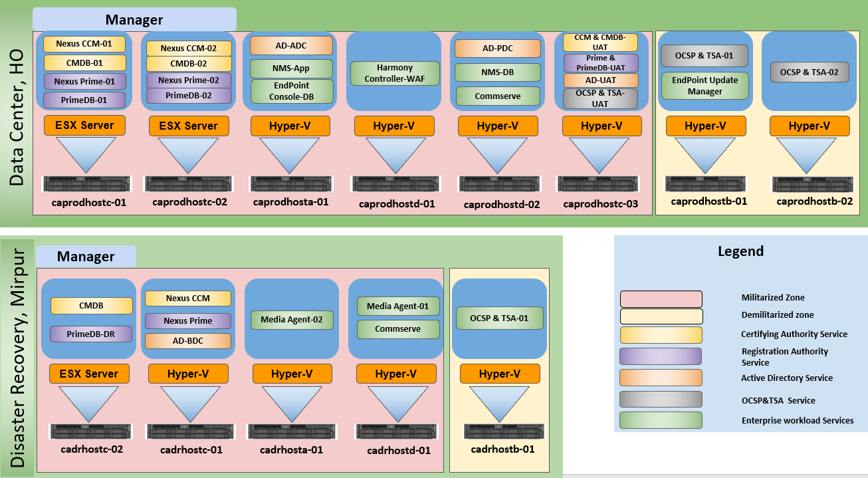Click the ESX Server label of caprodhostc-01
The width and height of the screenshot is (868, 478).
pos(84,126)
